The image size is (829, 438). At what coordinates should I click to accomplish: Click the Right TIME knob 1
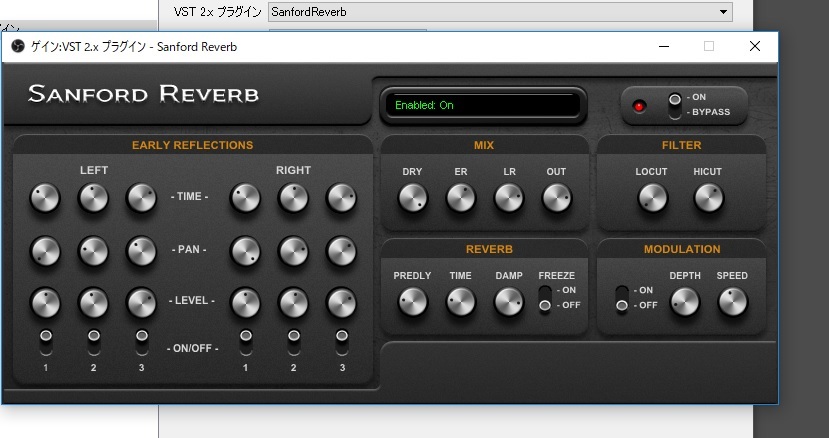[245, 198]
